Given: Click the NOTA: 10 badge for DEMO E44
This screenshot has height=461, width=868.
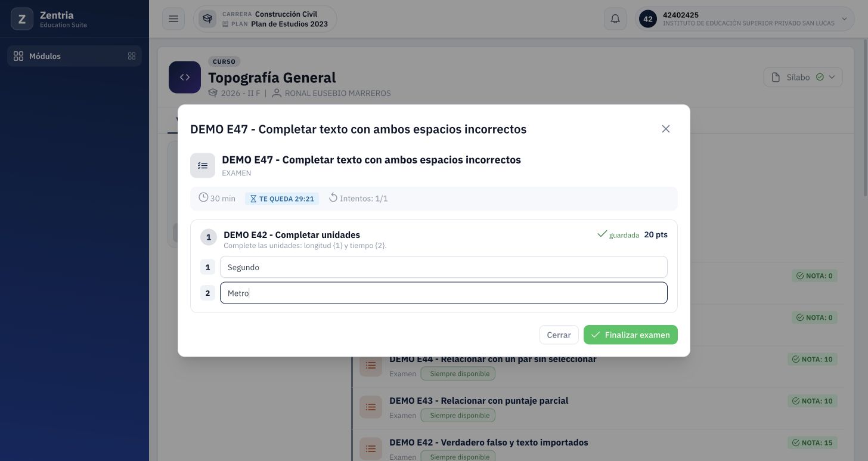Looking at the screenshot, I should [812, 359].
